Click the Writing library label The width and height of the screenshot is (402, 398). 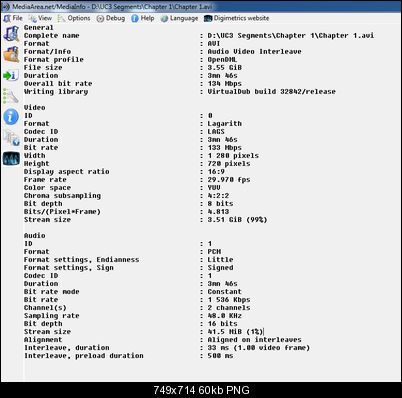[56, 91]
